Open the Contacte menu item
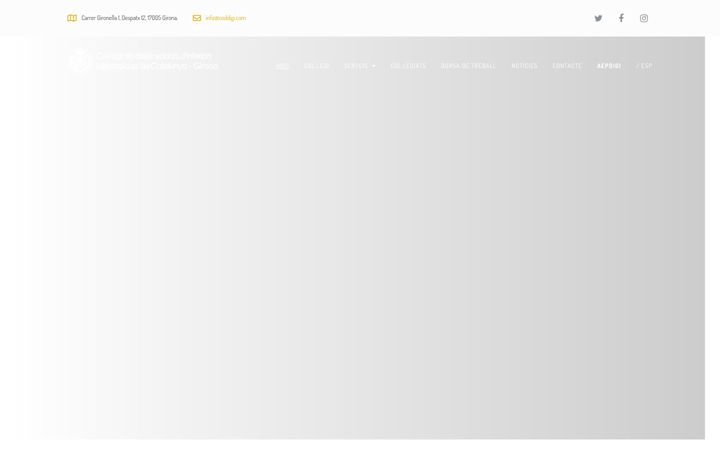 pyautogui.click(x=567, y=66)
